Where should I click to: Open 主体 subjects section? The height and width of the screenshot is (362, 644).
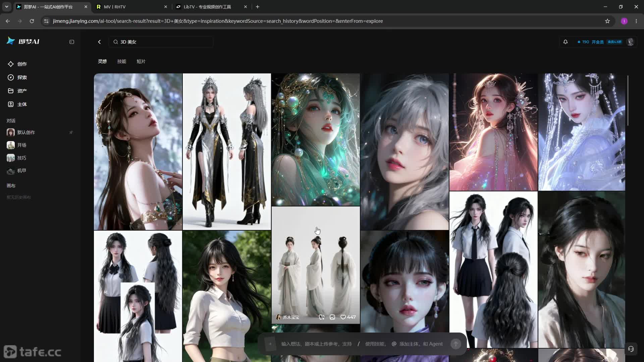coord(17,104)
